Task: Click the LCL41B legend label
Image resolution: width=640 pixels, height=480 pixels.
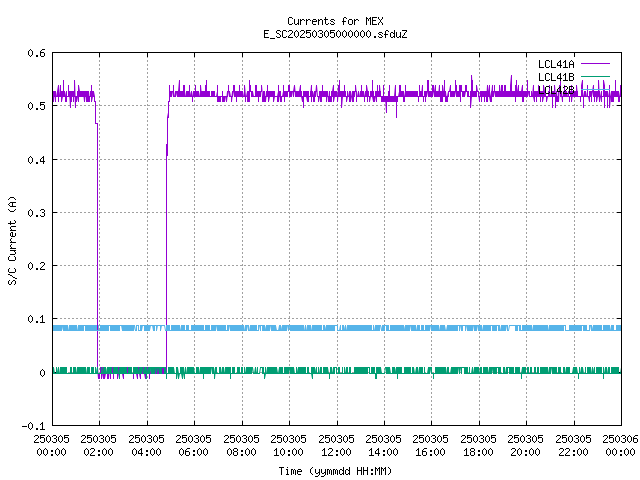Action: tap(556, 77)
